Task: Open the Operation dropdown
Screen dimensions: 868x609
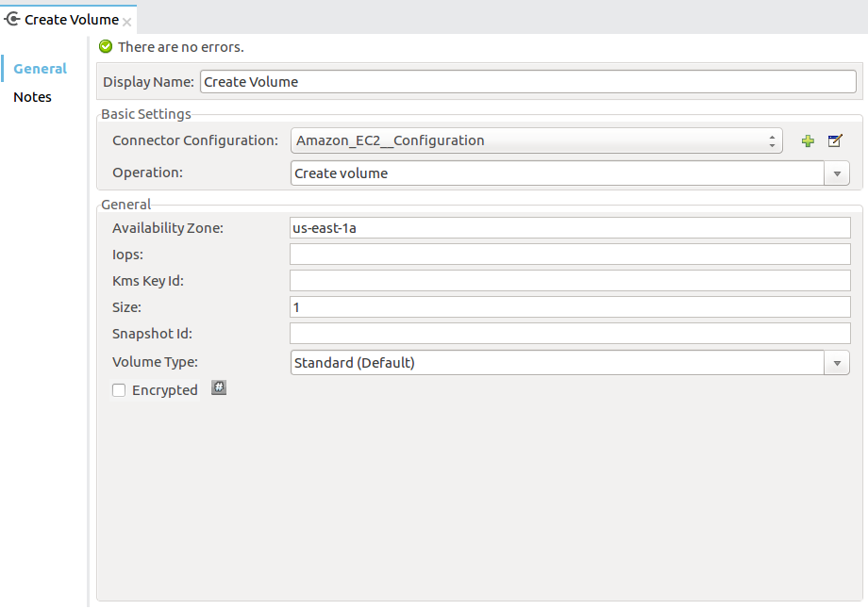Action: coord(838,173)
